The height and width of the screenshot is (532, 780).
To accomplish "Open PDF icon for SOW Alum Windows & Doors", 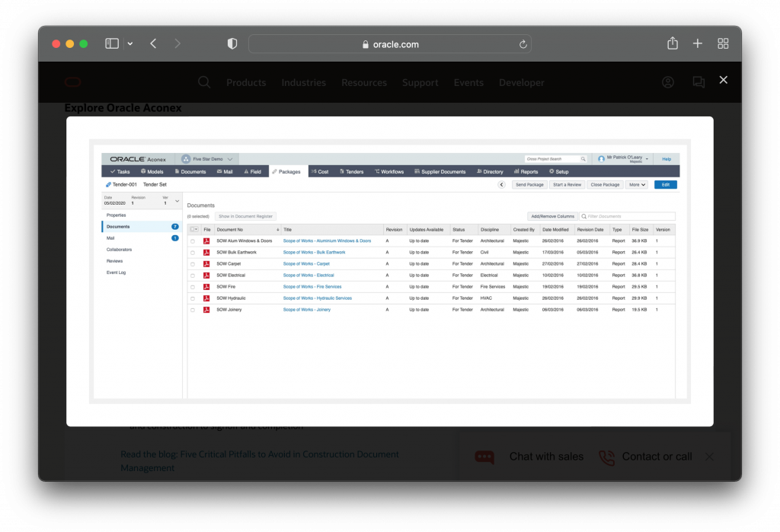I will click(206, 241).
